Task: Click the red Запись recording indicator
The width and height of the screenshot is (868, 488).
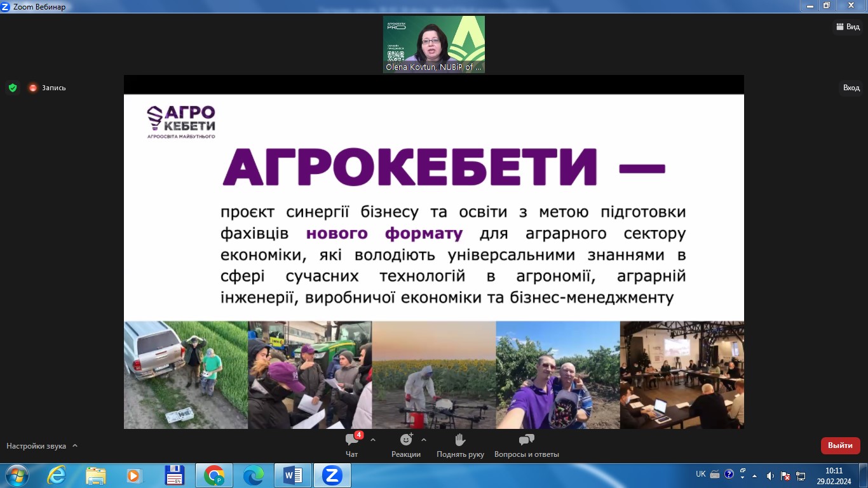Action: 47,88
